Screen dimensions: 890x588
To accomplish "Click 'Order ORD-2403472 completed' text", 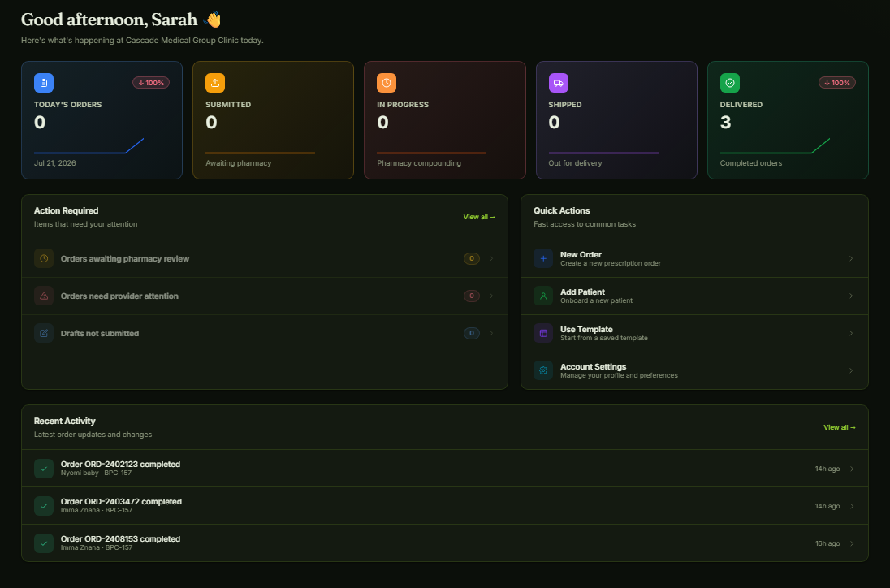I will (121, 502).
